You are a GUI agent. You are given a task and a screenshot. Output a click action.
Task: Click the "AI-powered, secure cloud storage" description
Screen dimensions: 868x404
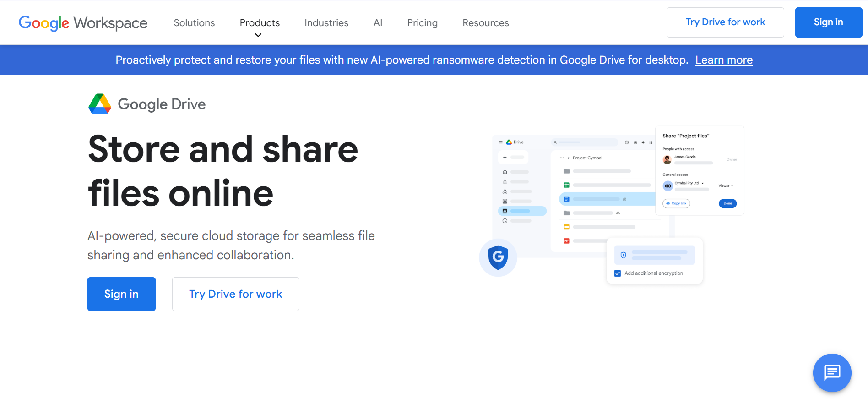click(231, 245)
